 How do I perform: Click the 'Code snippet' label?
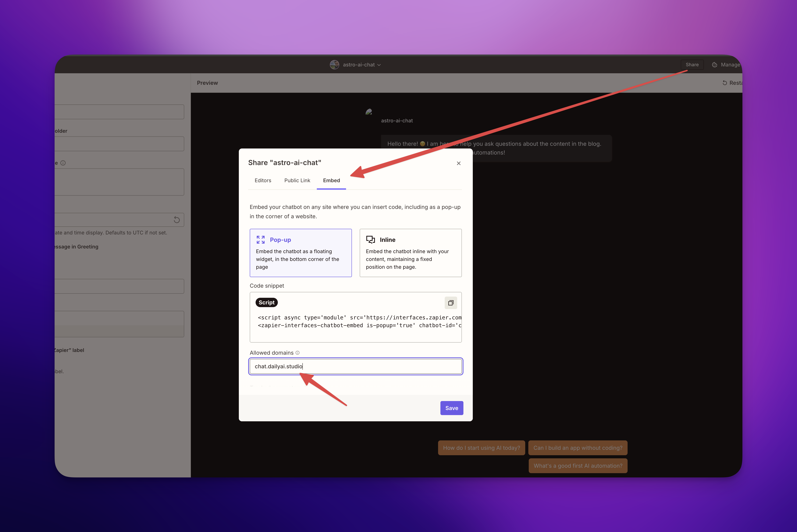pos(267,286)
